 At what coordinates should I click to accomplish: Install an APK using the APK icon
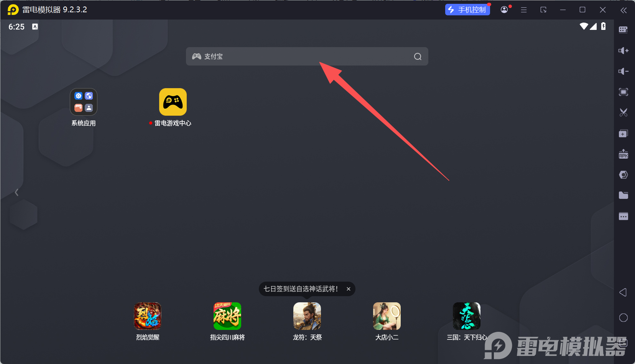(623, 154)
